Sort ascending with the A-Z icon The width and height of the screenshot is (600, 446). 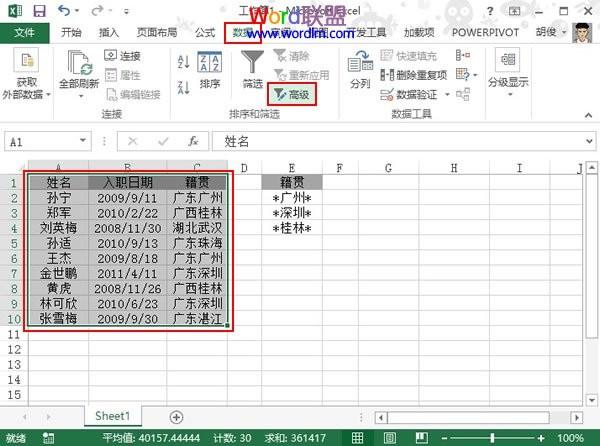pos(184,62)
